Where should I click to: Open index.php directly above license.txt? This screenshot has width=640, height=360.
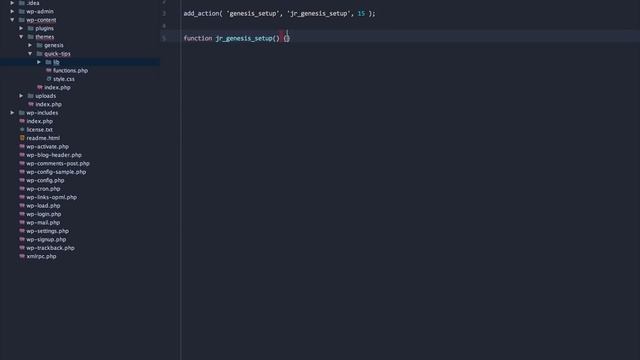[x=39, y=121]
